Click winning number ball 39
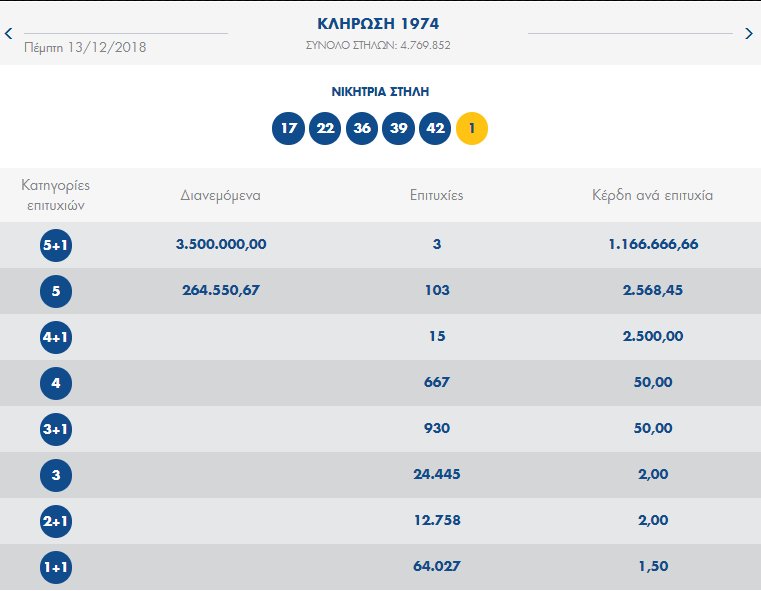 coord(398,129)
